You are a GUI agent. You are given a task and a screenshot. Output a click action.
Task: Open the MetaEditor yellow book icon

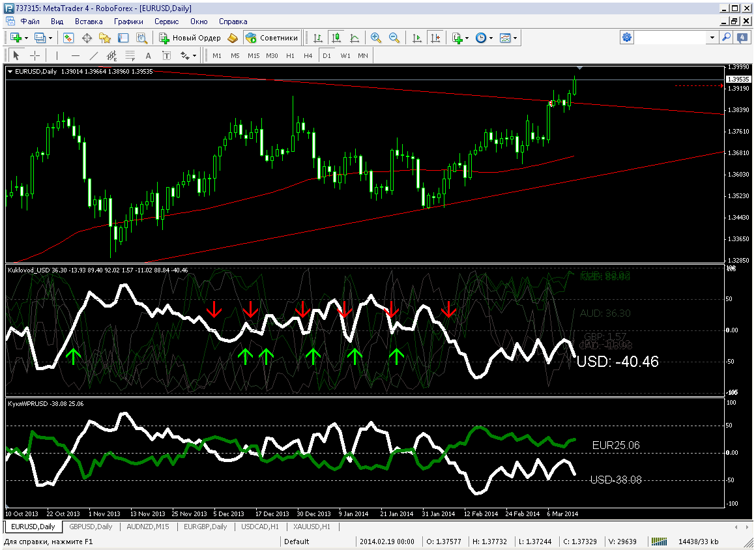click(233, 38)
